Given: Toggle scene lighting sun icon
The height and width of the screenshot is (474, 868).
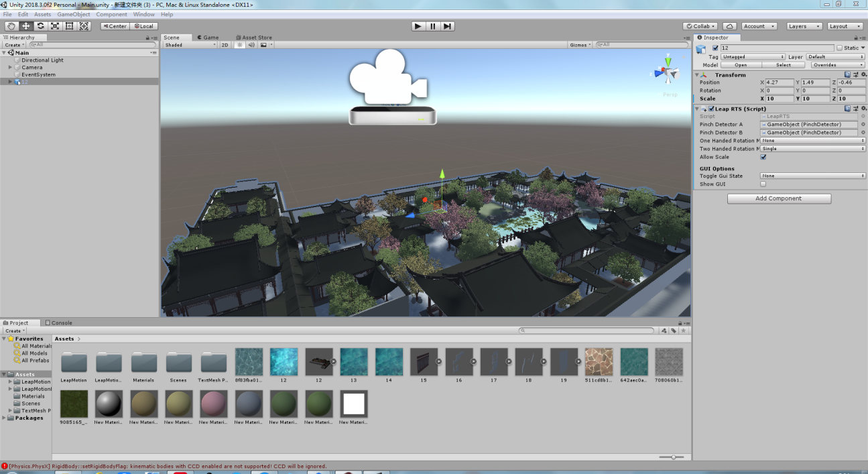Looking at the screenshot, I should [239, 45].
